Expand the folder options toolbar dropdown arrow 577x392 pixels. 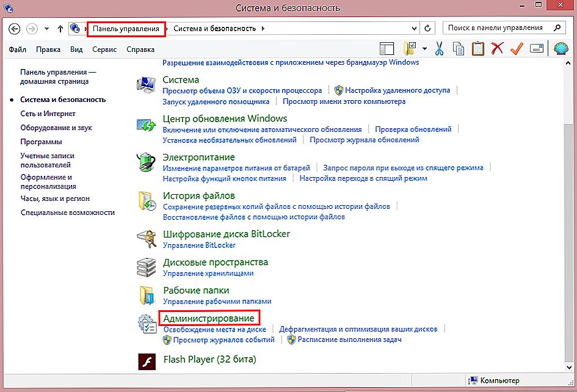[x=424, y=49]
